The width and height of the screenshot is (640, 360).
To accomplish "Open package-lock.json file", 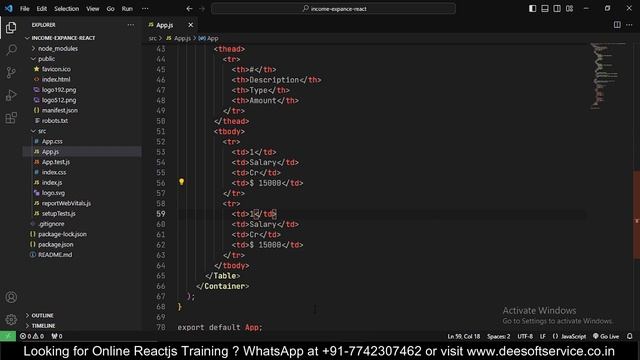I will point(62,234).
